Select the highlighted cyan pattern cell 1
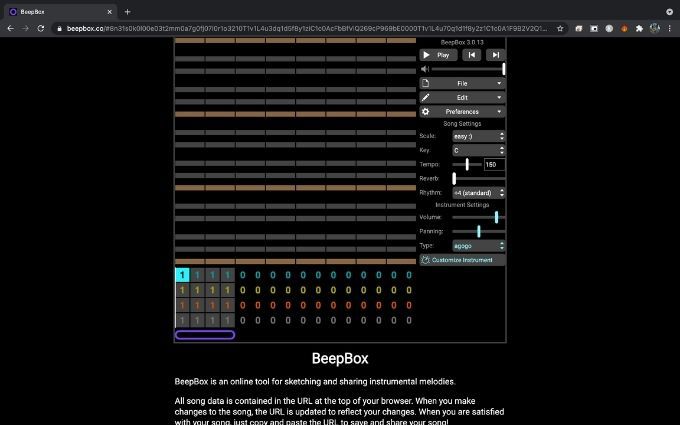This screenshot has width=680, height=425. (x=182, y=275)
